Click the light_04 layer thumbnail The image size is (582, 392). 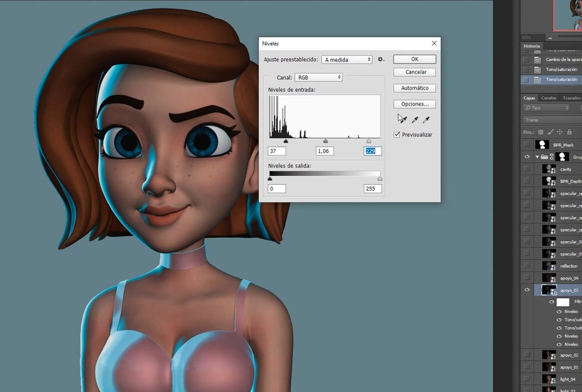(x=549, y=379)
